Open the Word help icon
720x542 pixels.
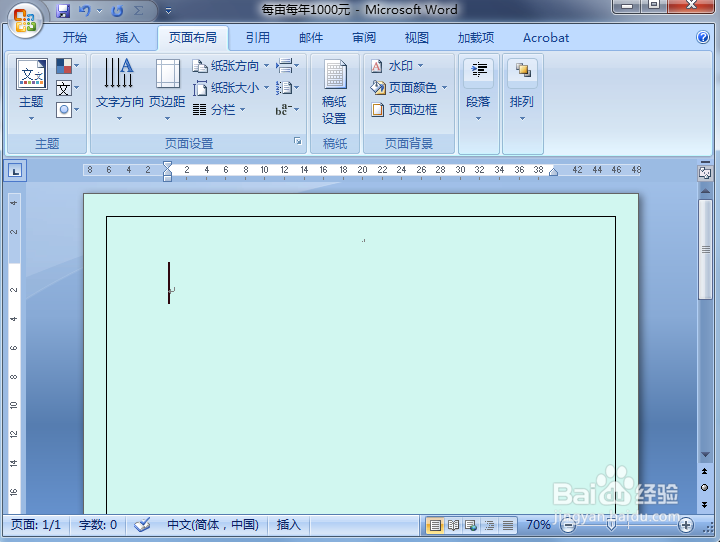(x=703, y=37)
